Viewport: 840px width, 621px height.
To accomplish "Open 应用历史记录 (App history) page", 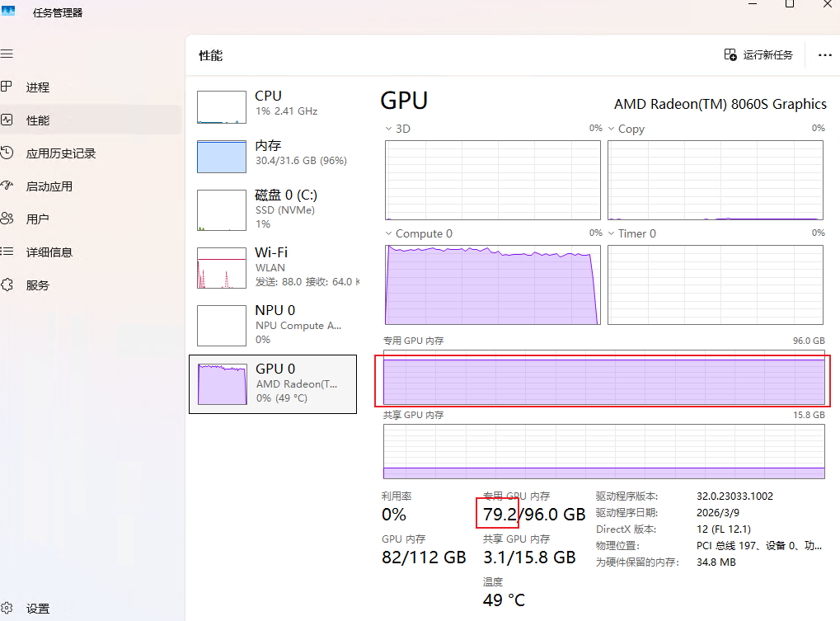I will [62, 153].
